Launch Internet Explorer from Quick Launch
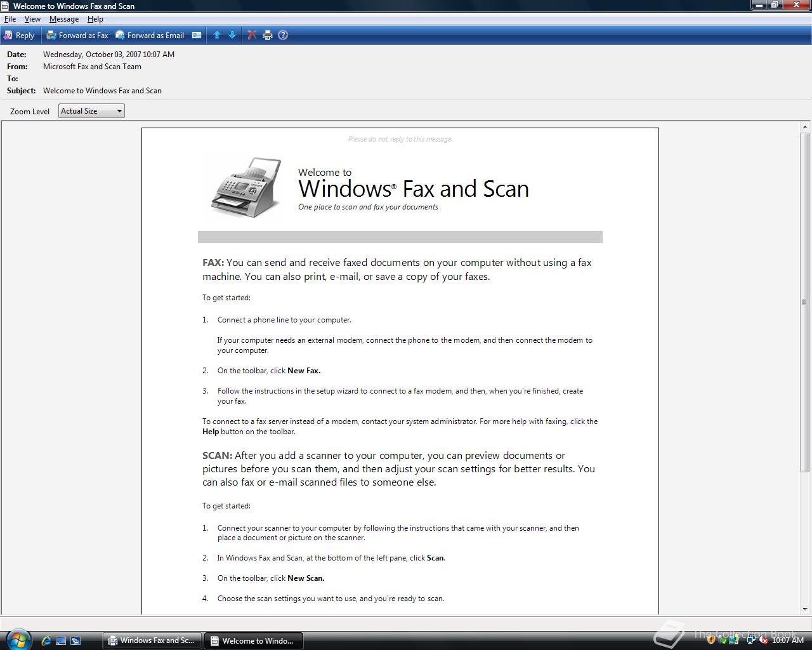The height and width of the screenshot is (650, 812). pos(46,640)
